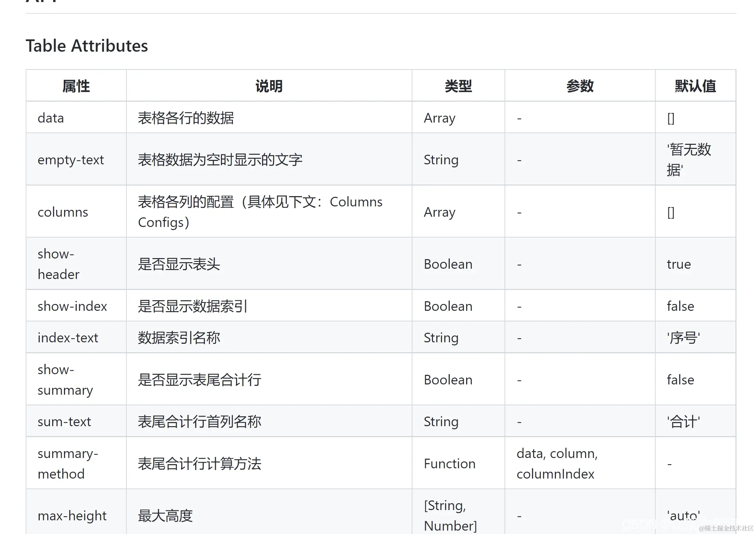
Task: Click the Function type cell
Action: [x=449, y=464]
